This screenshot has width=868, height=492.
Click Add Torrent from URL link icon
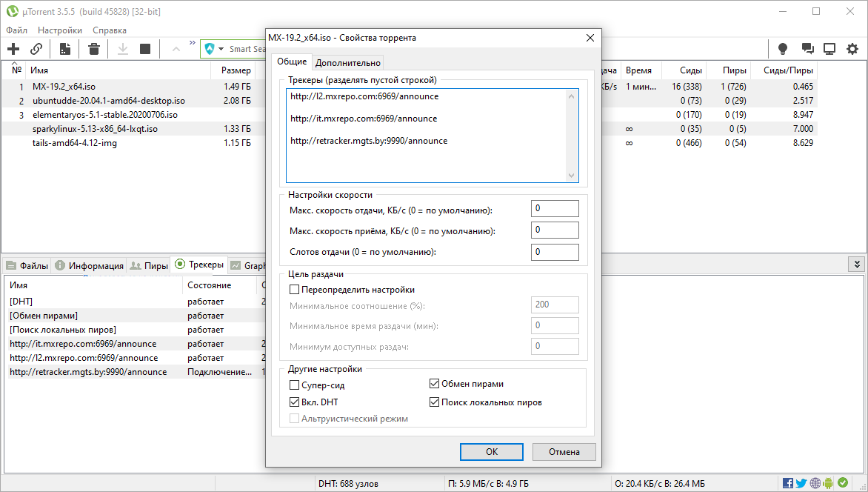(36, 49)
